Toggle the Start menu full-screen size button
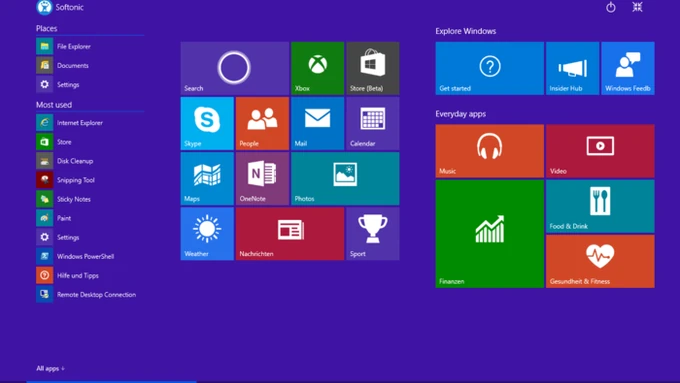 click(637, 7)
